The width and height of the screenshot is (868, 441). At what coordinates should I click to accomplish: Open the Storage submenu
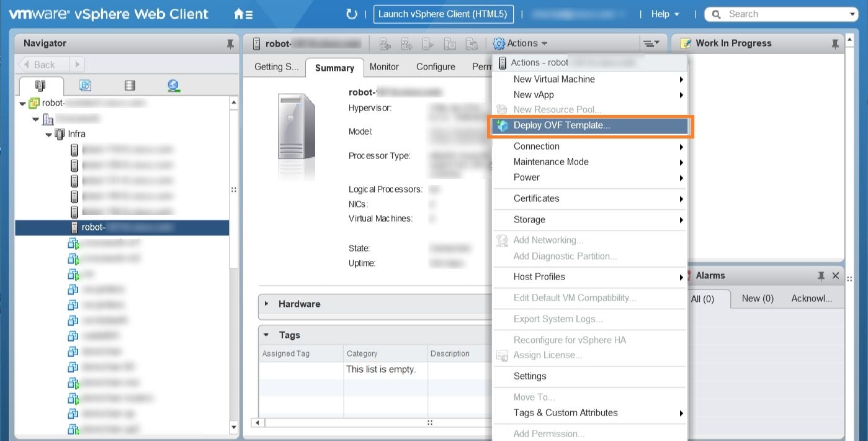tap(590, 220)
